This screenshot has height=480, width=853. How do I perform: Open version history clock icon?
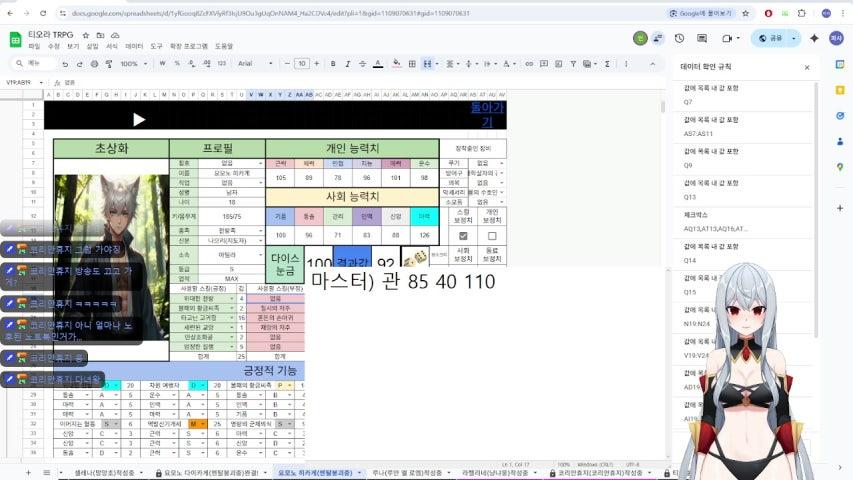pos(679,38)
